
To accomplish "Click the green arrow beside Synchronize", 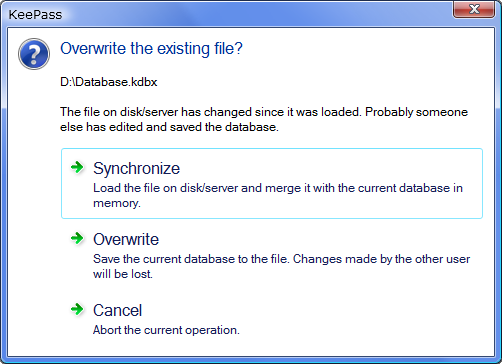I will (77, 167).
